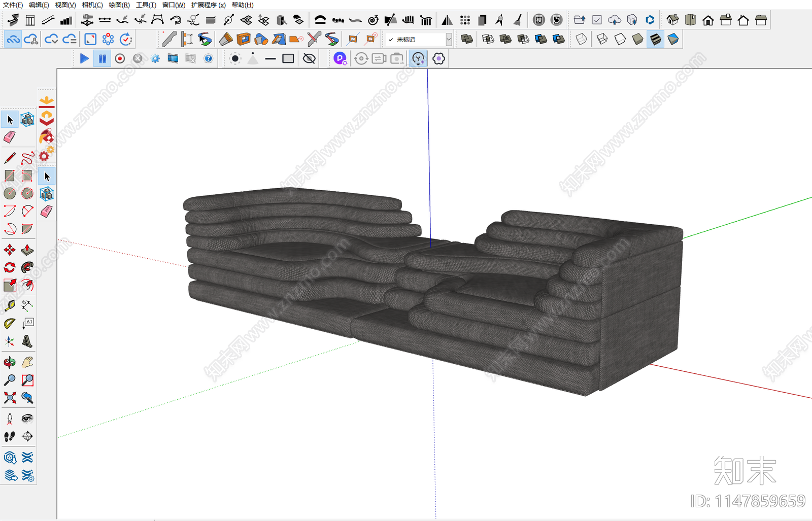
Task: Click the pause animation button
Action: click(102, 59)
